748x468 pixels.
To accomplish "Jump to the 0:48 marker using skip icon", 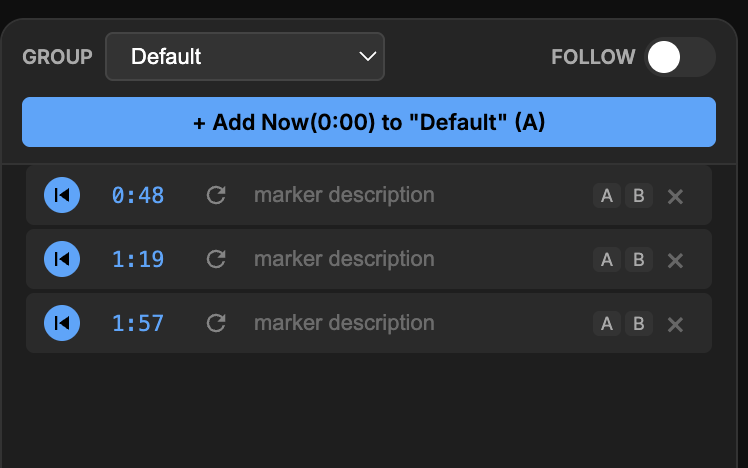I will pyautogui.click(x=62, y=195).
